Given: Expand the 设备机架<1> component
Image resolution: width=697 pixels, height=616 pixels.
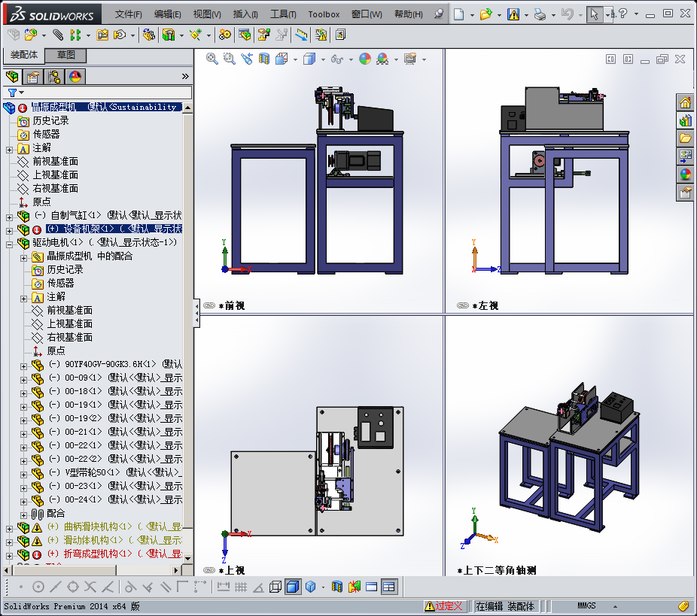Looking at the screenshot, I should pos(9,231).
